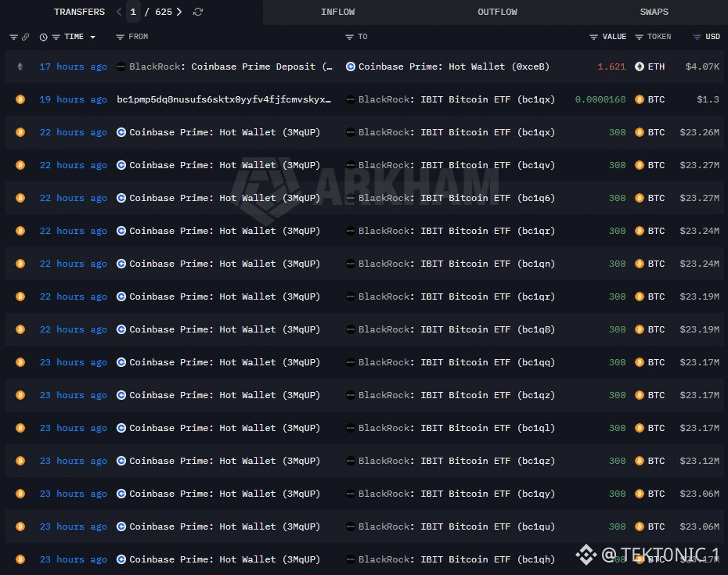The width and height of the screenshot is (728, 575).
Task: Switch to the OUTFLOW tab
Action: pos(497,12)
